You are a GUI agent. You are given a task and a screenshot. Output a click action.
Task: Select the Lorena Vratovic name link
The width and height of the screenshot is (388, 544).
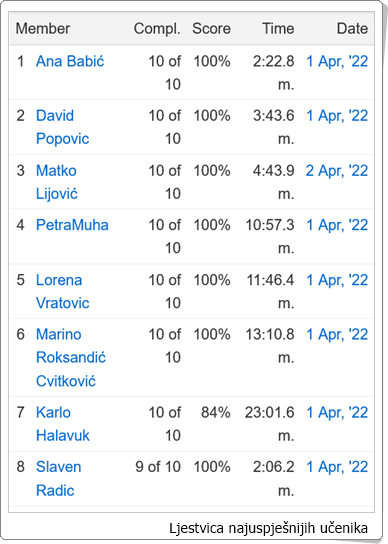click(x=62, y=291)
